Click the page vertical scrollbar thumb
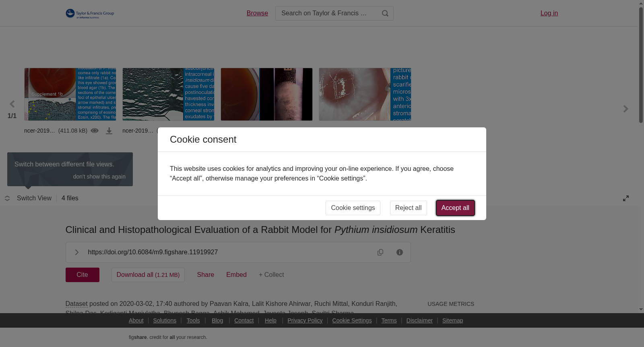 click(x=641, y=64)
